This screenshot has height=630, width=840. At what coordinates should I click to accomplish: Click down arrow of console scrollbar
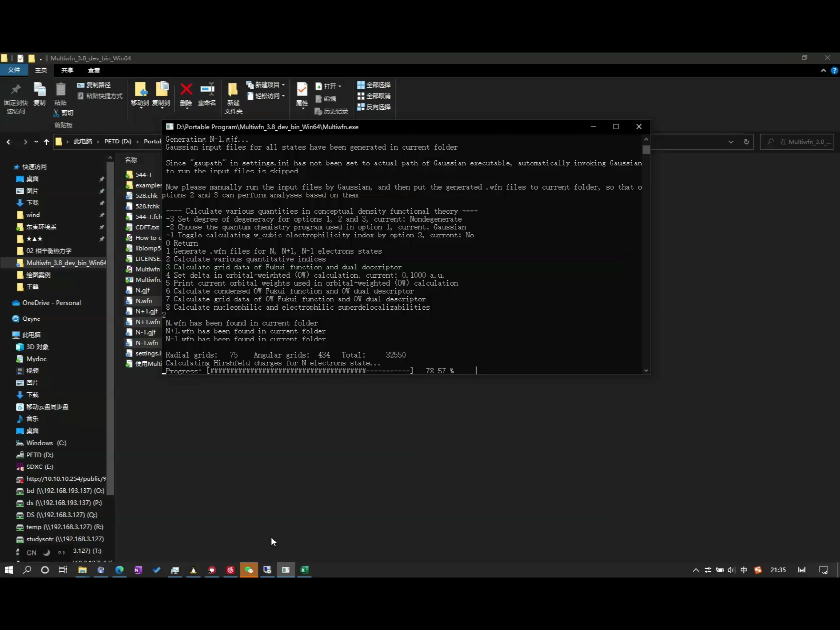[646, 370]
